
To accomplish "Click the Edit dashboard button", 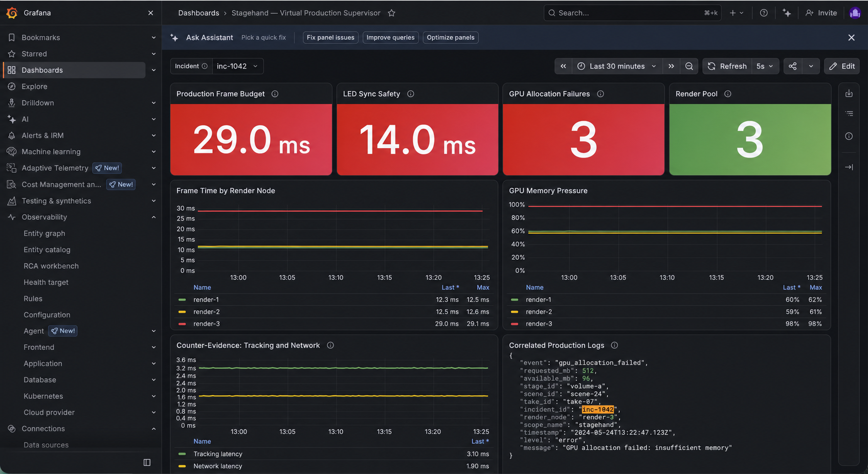I will [x=842, y=66].
